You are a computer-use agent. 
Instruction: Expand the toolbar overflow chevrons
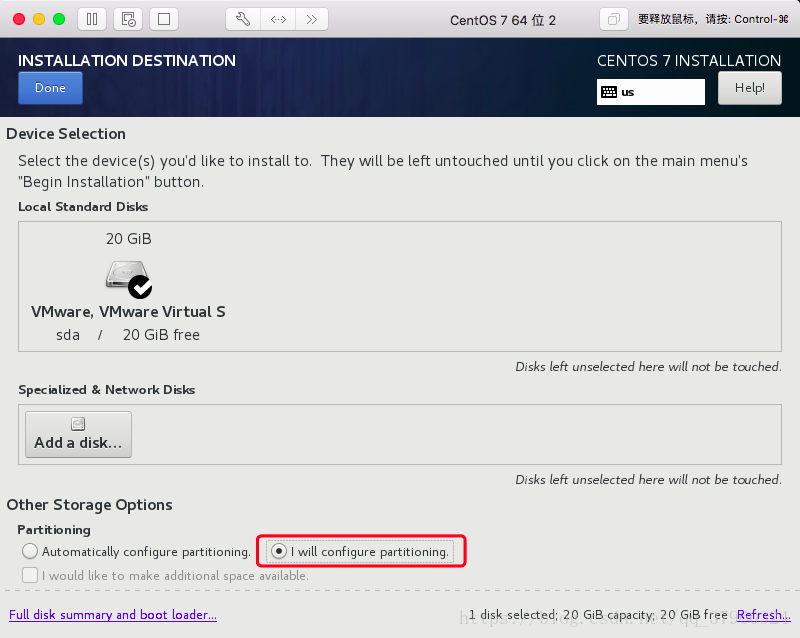click(312, 19)
